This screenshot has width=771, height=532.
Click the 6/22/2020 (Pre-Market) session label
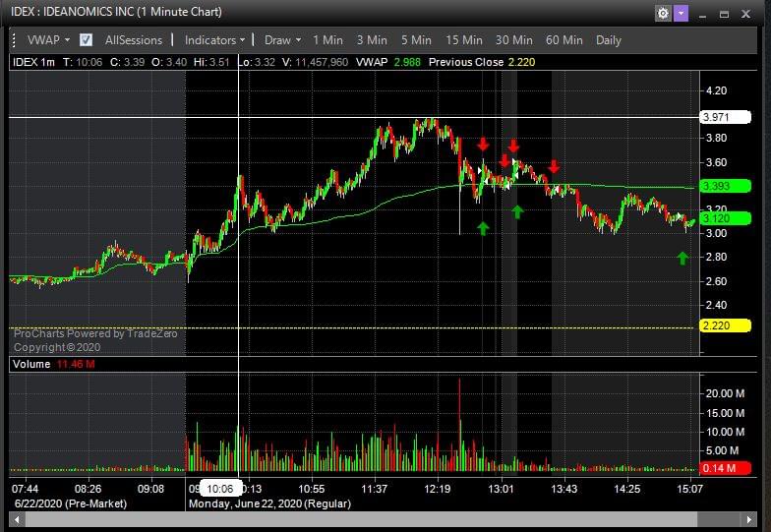coord(71,503)
